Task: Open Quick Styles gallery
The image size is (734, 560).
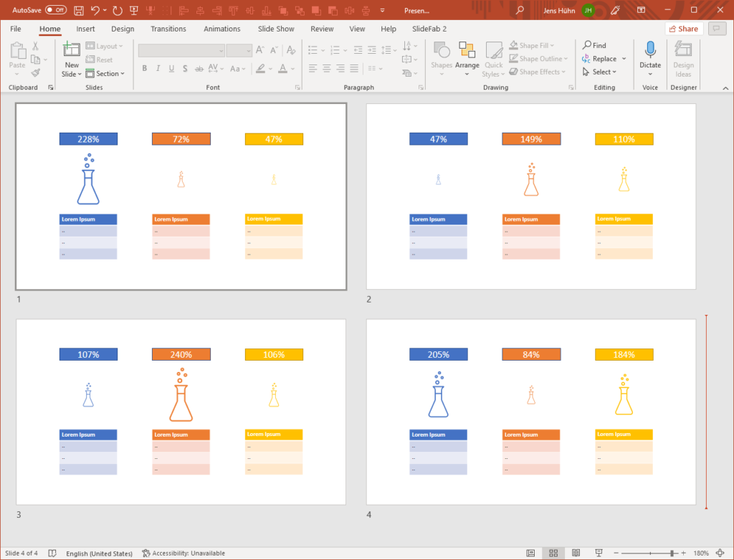Action: tap(493, 59)
